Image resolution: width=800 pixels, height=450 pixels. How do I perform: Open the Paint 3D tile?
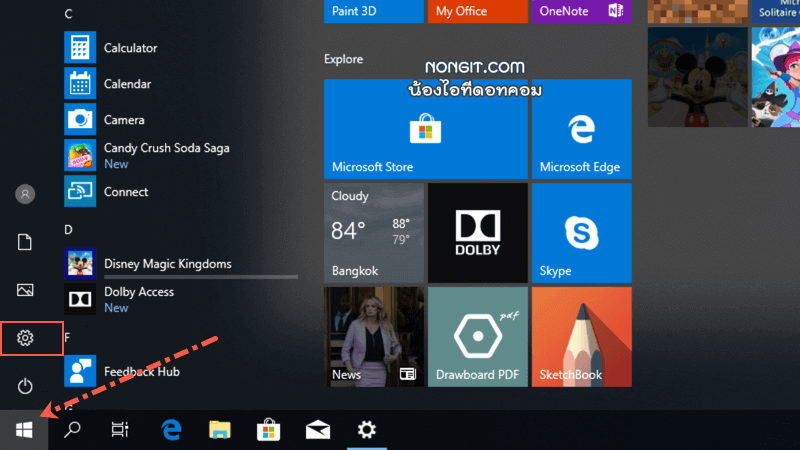click(373, 11)
